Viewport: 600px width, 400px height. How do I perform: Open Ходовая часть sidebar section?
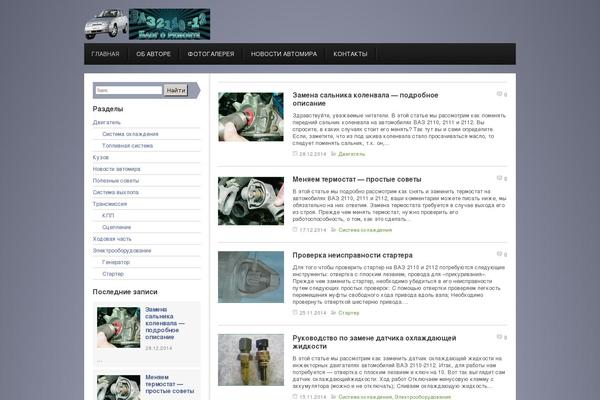[x=112, y=239]
